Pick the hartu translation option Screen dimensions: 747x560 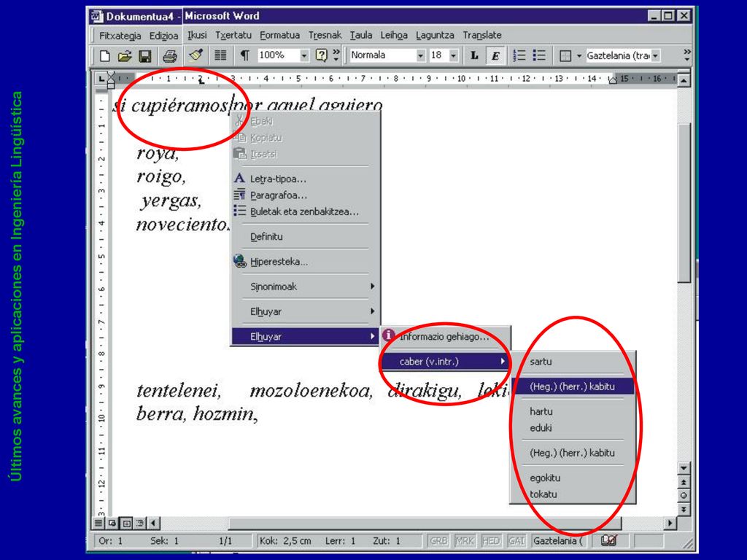573,411
